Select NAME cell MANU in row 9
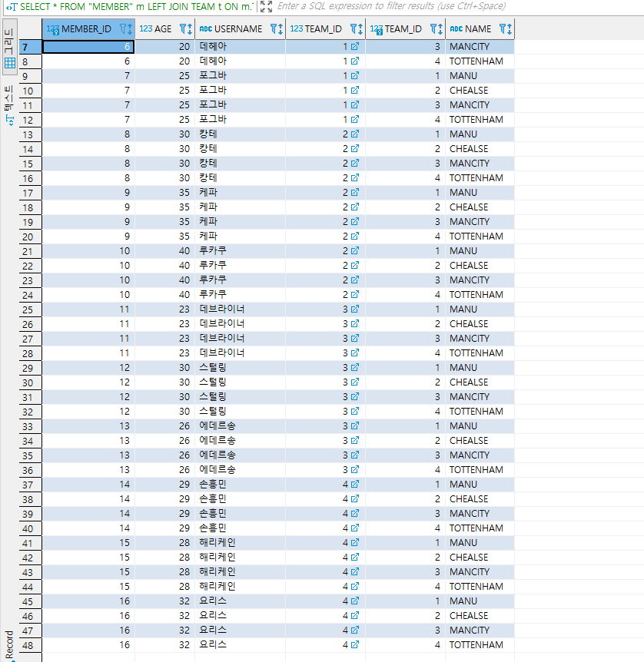 point(480,75)
